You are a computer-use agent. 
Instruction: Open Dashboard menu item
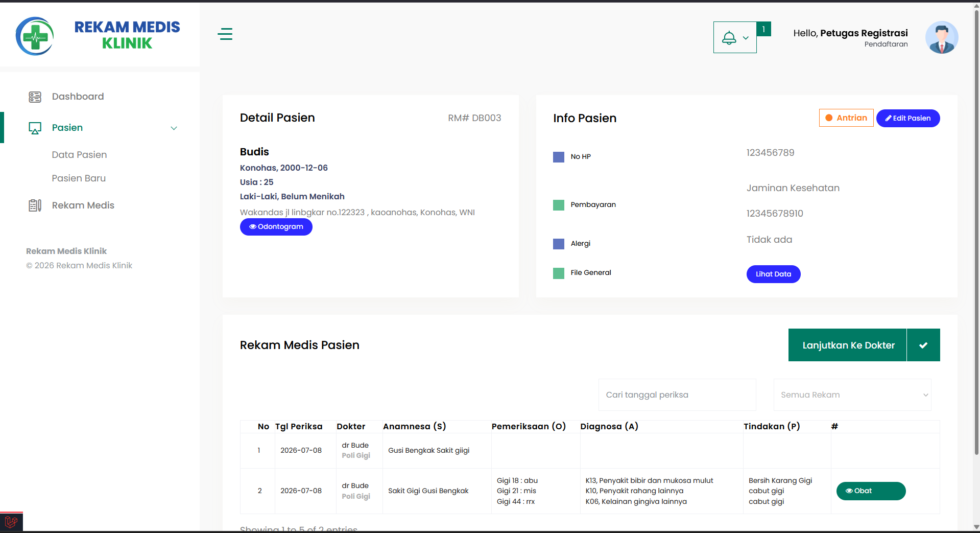(78, 97)
